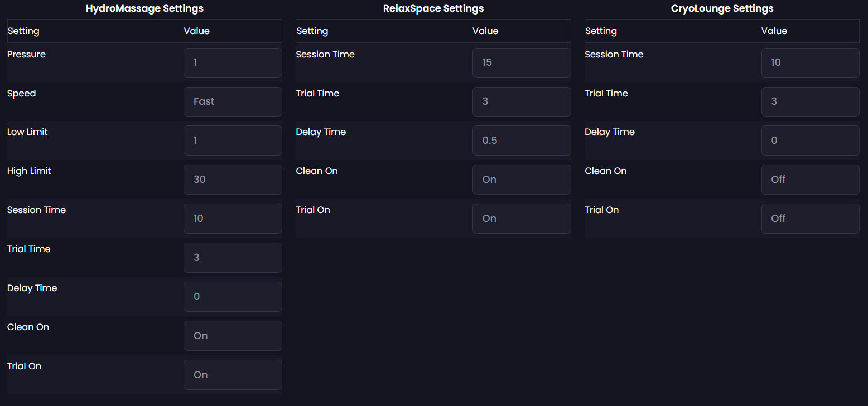Edit the RelaxSpace Trial Time value
Image resolution: width=868 pixels, height=406 pixels.
click(x=521, y=101)
